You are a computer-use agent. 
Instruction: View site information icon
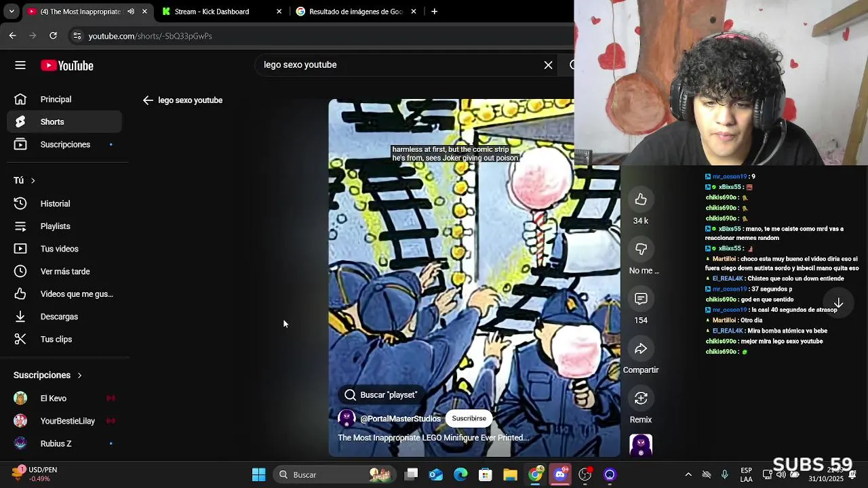point(77,36)
